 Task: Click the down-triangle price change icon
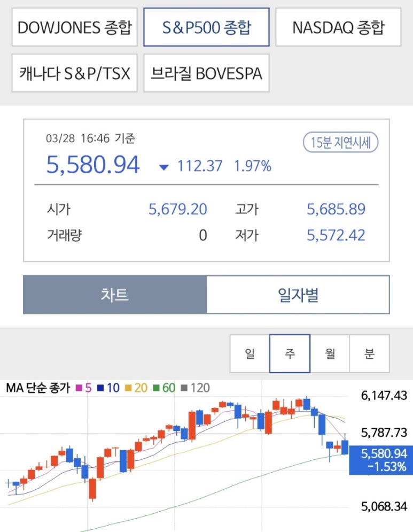(164, 167)
